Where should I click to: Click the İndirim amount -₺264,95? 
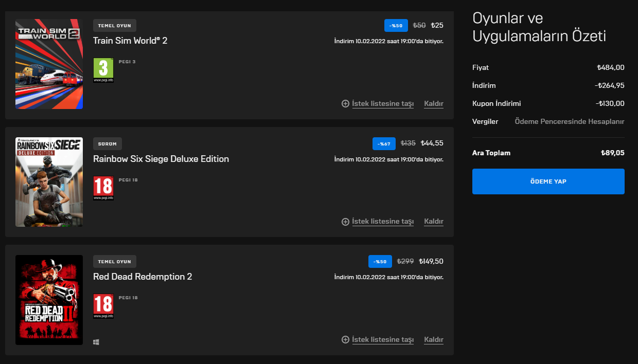(x=610, y=85)
